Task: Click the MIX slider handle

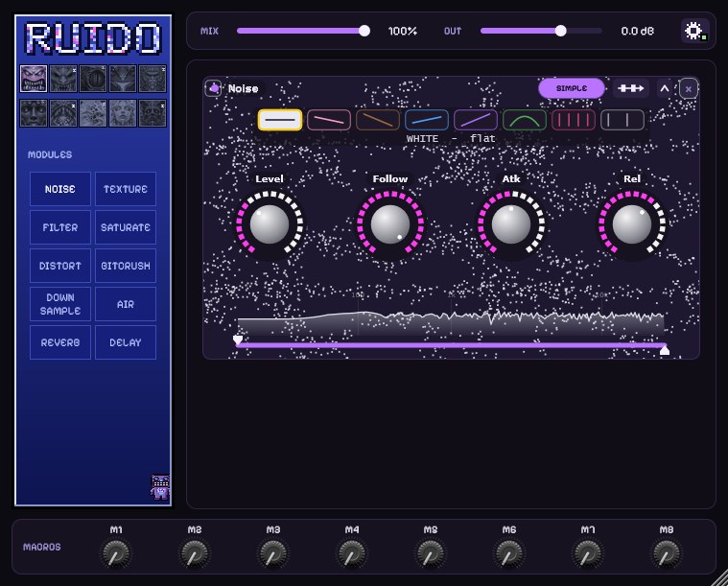Action: [364, 31]
